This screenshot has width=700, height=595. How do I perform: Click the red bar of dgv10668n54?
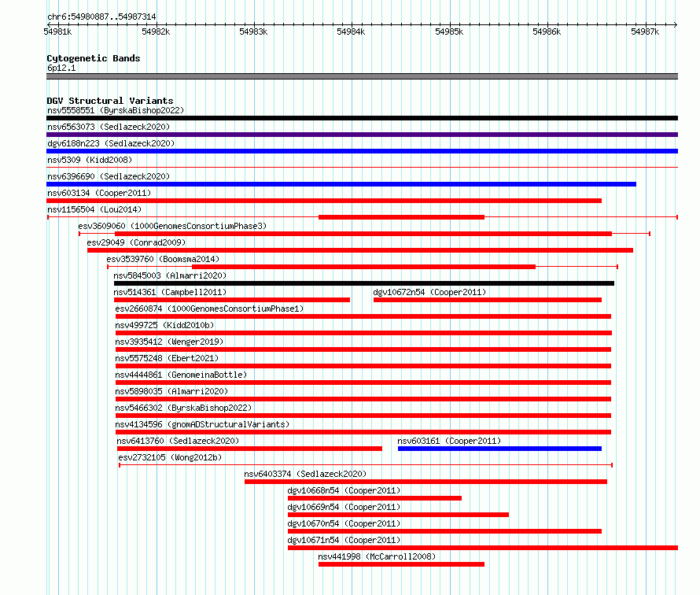(374, 498)
